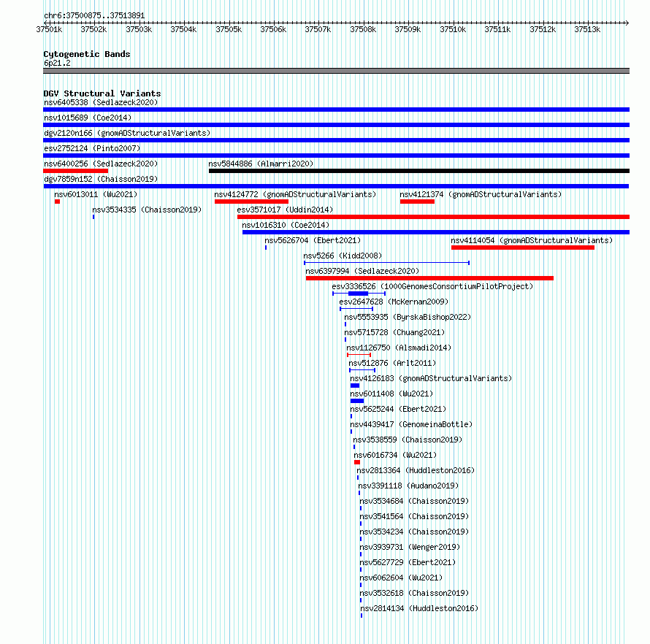Click the chr6:37500875..37513891 coordinates text

[94, 16]
